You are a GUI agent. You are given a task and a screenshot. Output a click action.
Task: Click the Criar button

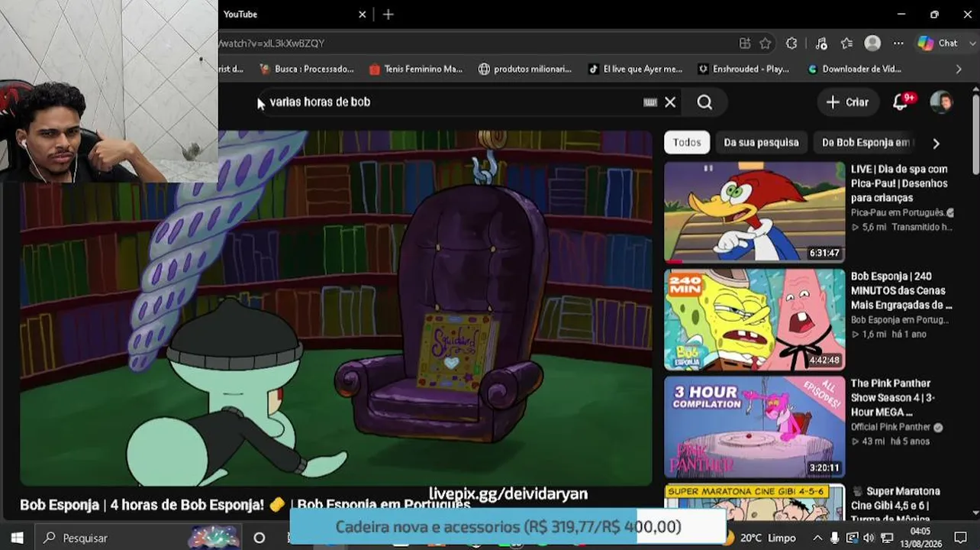click(847, 102)
